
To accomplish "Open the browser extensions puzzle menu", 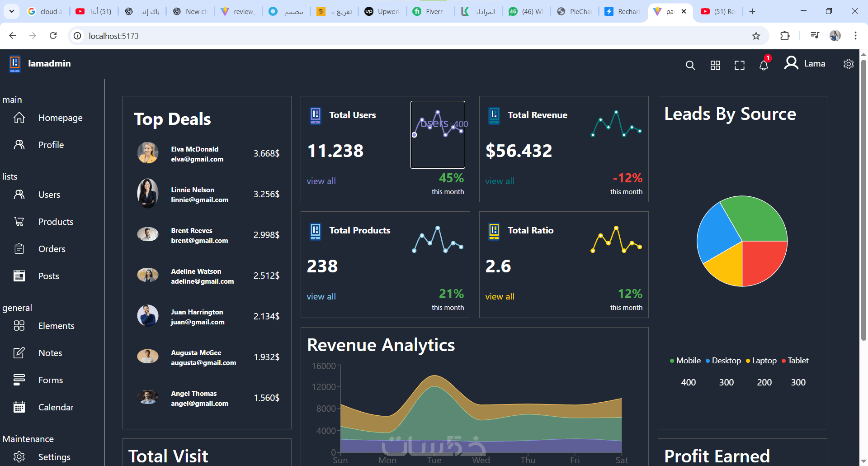I will [785, 36].
